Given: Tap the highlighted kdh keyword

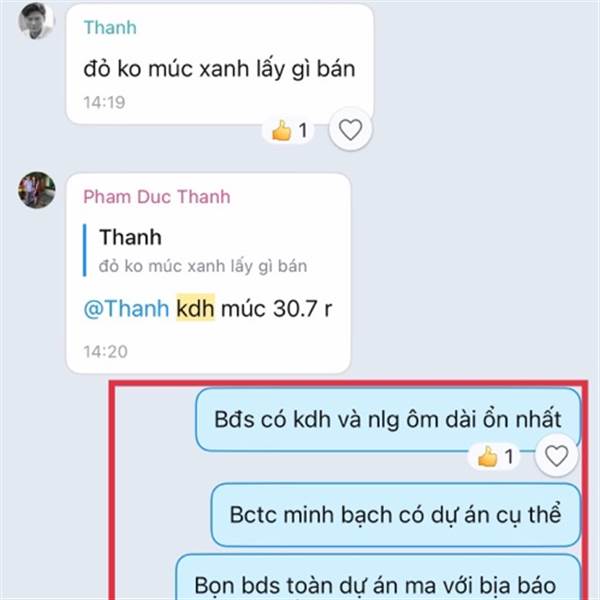Looking at the screenshot, I should click(195, 308).
